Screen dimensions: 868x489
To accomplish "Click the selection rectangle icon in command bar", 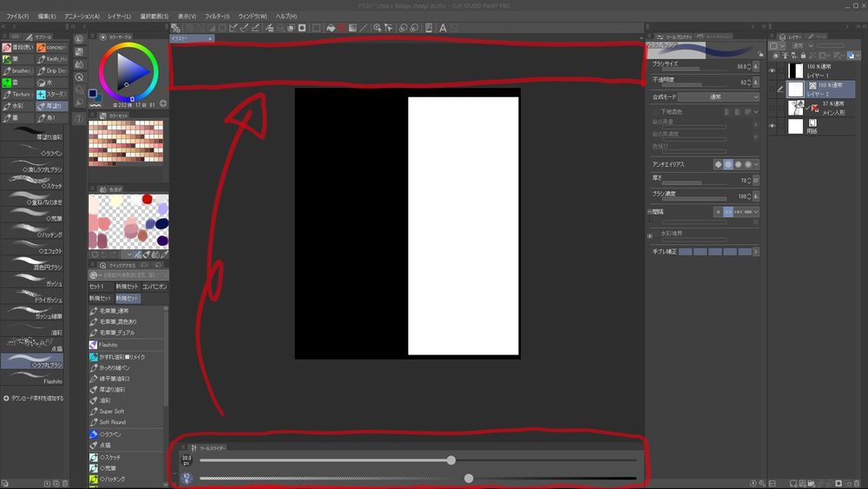I will tap(316, 28).
